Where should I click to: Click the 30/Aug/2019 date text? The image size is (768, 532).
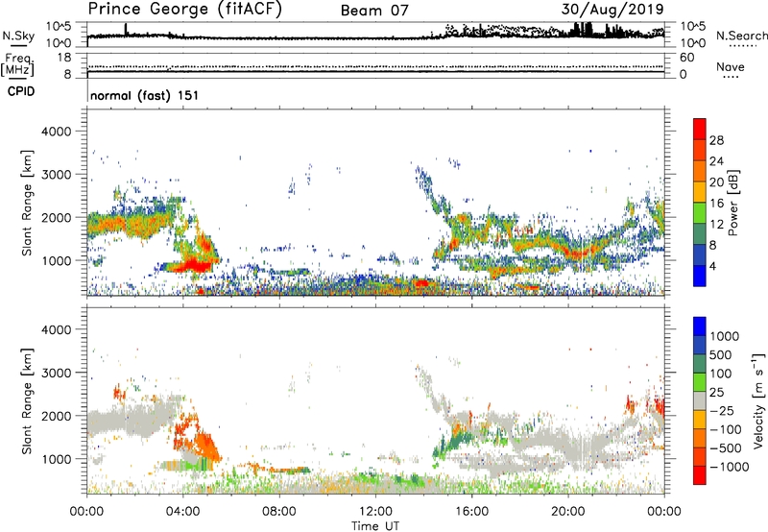(612, 10)
